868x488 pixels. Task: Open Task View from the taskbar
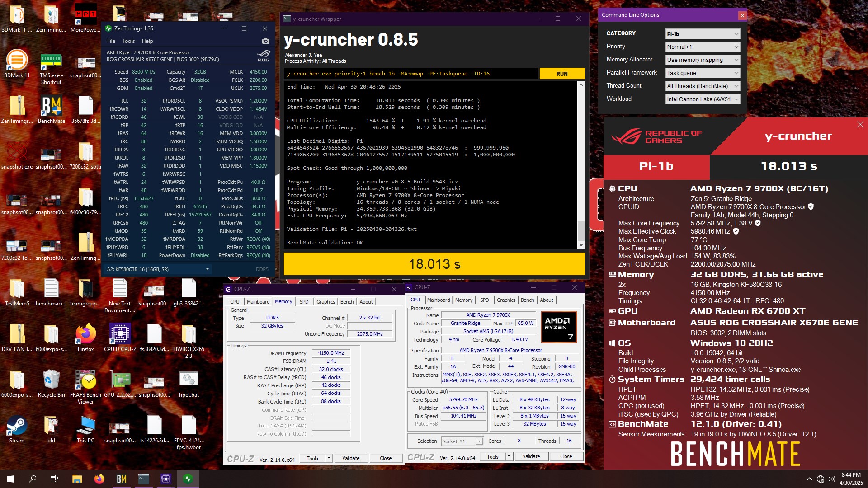point(54,479)
